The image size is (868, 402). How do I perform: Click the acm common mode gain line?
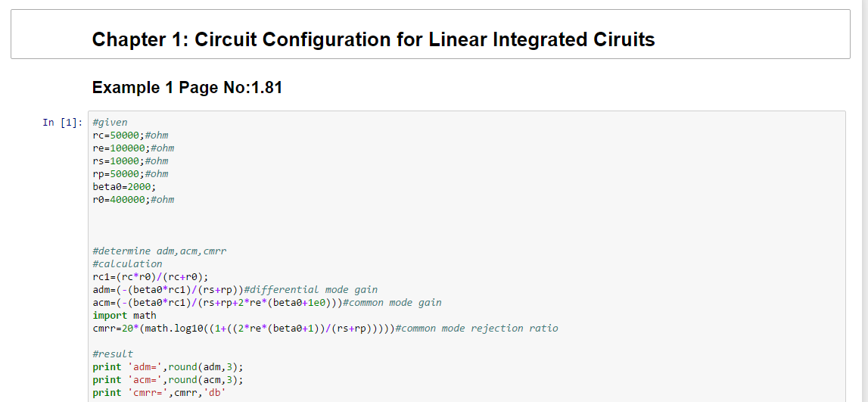tap(266, 303)
